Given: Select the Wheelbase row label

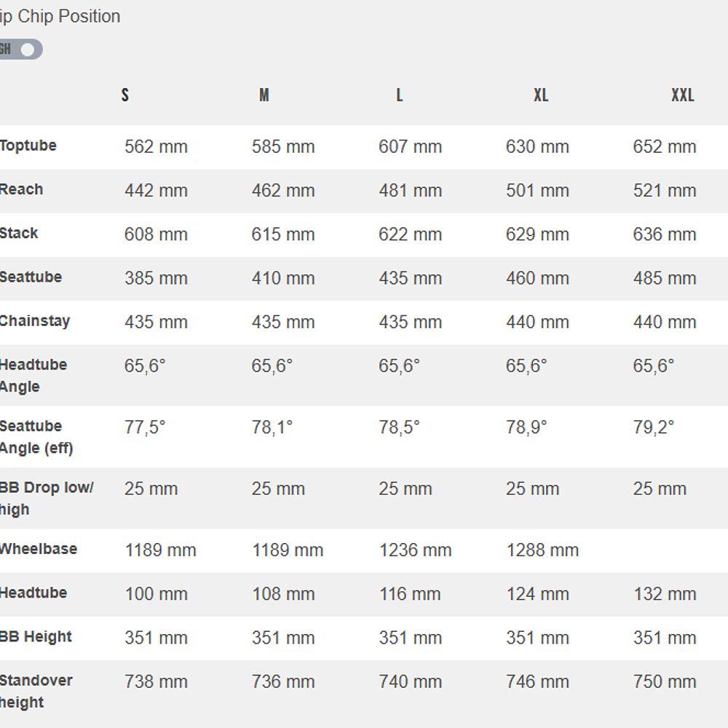Looking at the screenshot, I should click(x=39, y=549).
